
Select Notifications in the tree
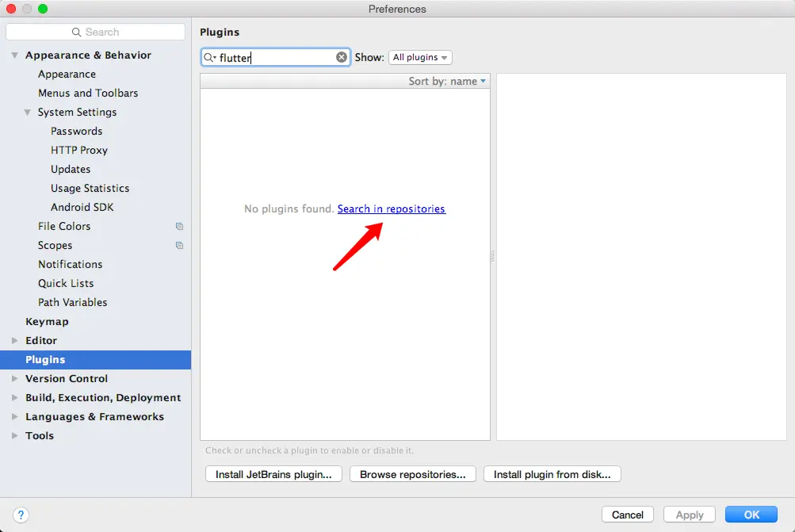click(x=71, y=264)
